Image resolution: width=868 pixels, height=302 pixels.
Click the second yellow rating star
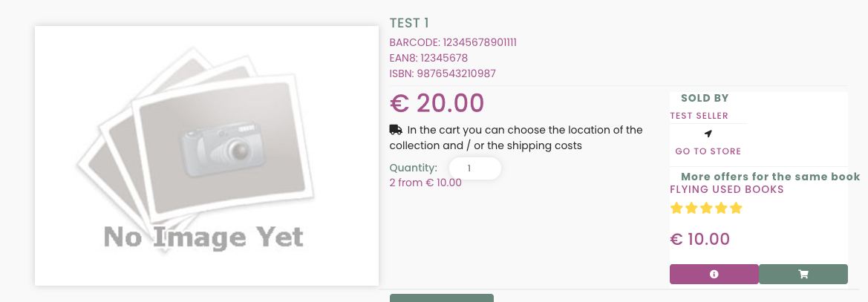(x=691, y=209)
